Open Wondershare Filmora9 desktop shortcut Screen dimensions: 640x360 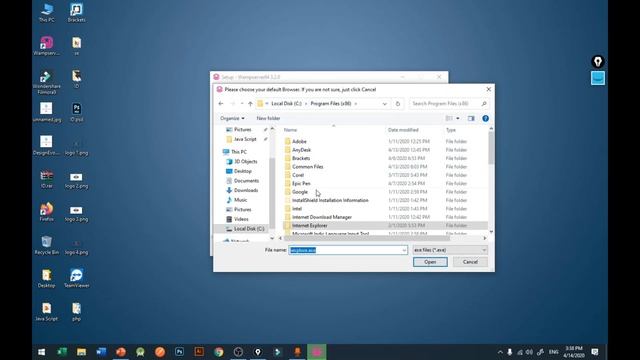[47, 82]
